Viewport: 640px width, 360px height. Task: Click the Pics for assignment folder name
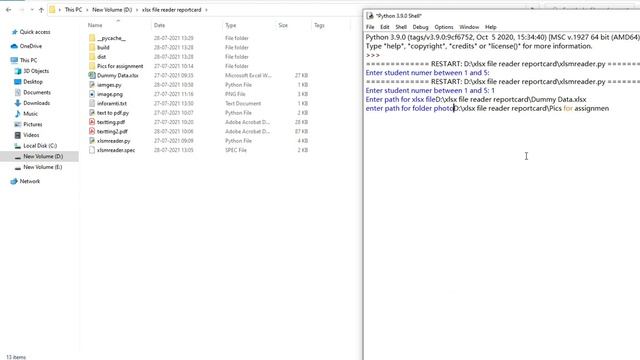[x=120, y=66]
